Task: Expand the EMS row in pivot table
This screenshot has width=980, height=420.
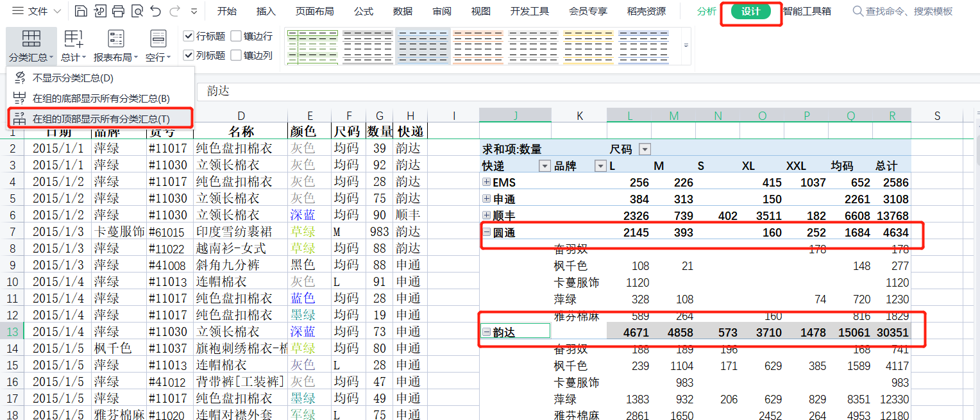Action: (486, 183)
